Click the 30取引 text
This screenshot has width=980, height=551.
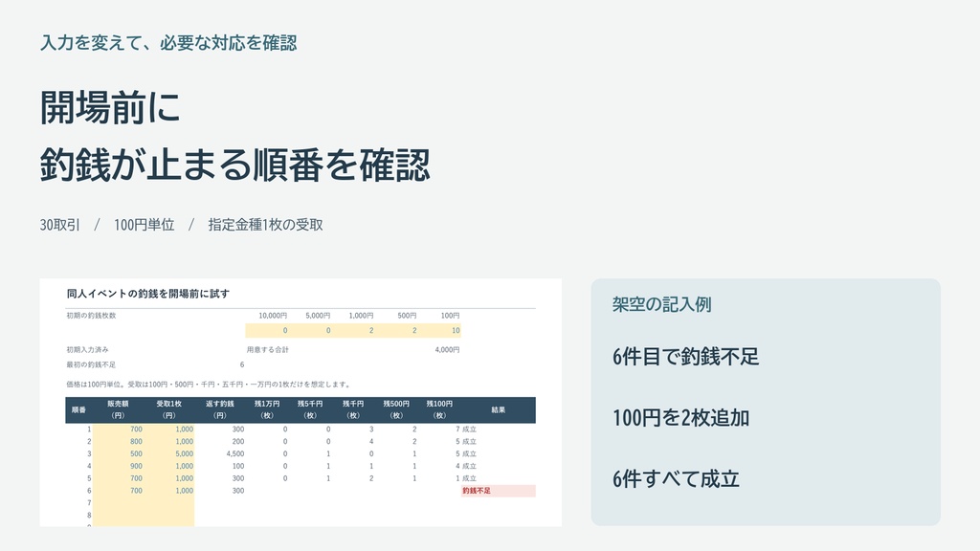tap(60, 225)
